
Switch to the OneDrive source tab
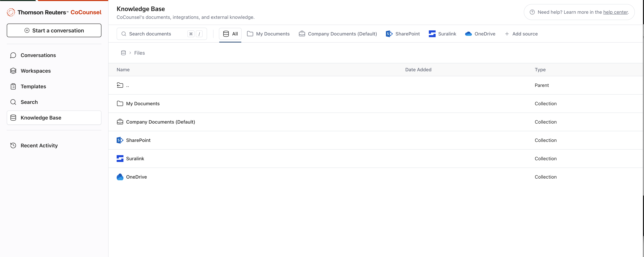pyautogui.click(x=480, y=34)
